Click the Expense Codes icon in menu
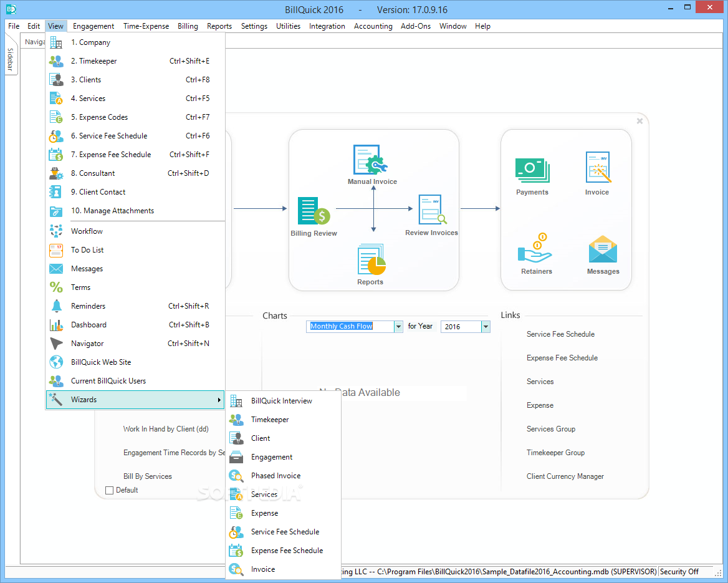 (x=56, y=117)
